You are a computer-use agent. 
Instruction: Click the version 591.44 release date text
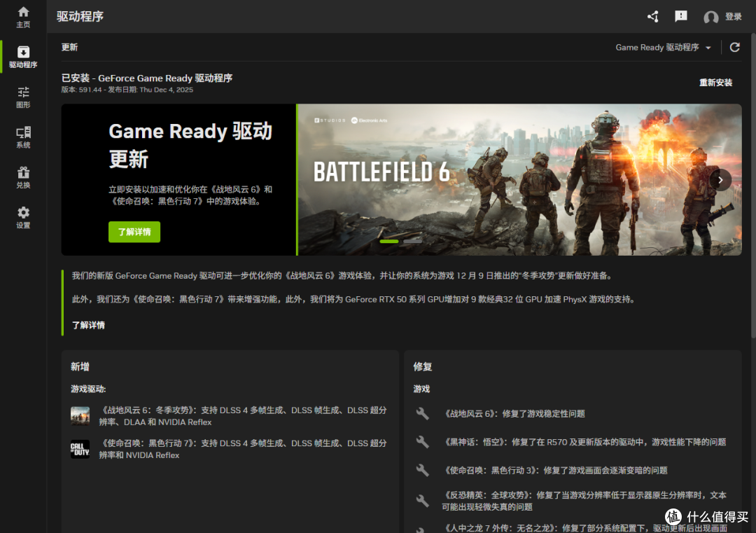point(127,90)
